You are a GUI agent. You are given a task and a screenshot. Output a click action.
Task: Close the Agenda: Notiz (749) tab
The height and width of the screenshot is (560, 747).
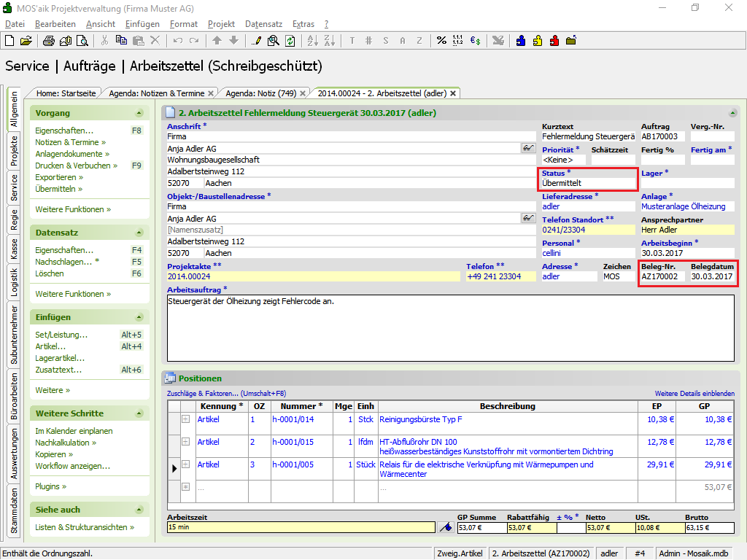[304, 93]
